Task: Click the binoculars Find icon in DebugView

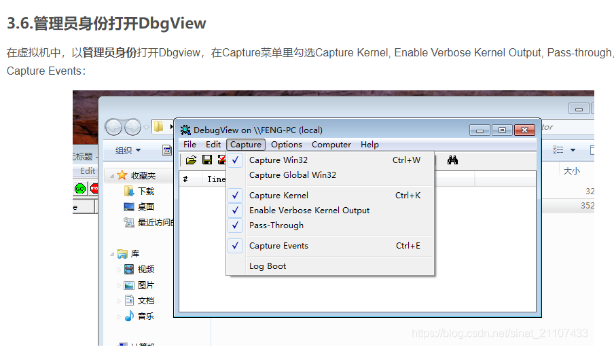Action: coord(452,160)
